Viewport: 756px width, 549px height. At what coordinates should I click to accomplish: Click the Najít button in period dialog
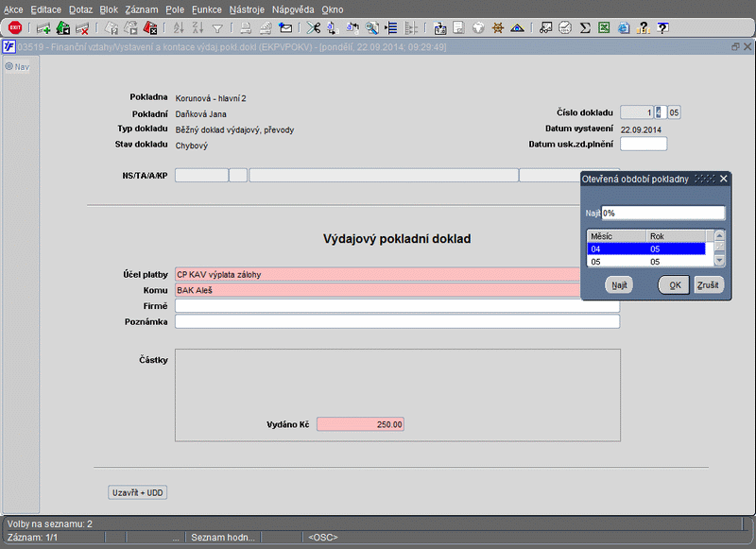point(619,285)
